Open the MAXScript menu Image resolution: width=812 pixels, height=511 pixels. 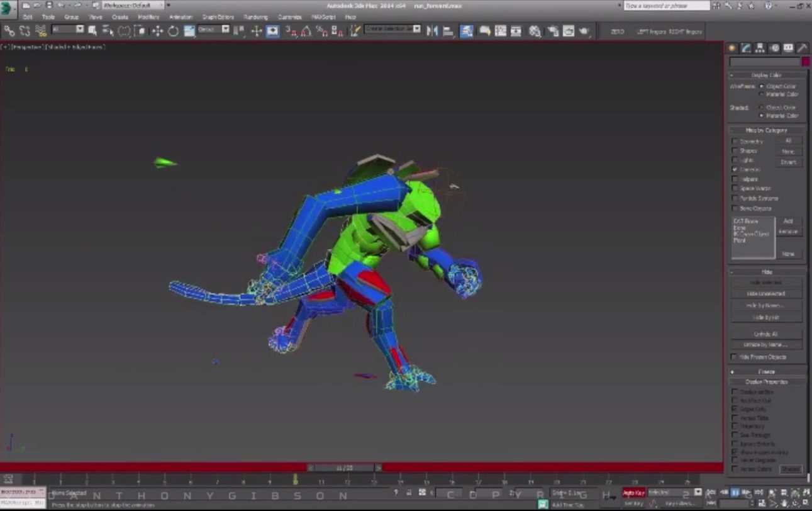tap(323, 17)
